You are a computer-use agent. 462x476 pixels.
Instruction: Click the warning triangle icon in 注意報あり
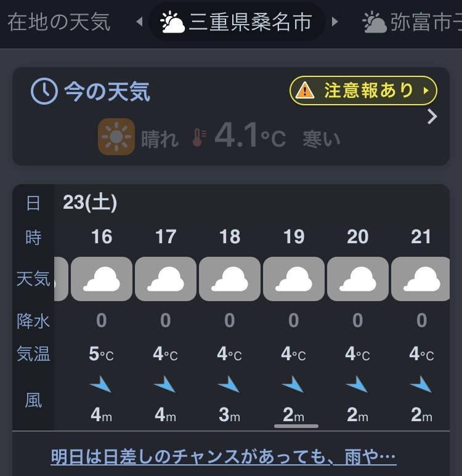point(305,91)
